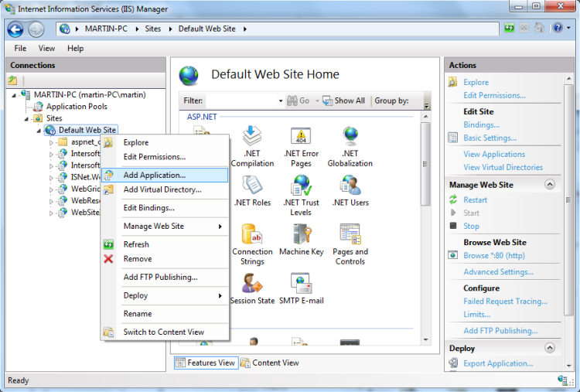The height and width of the screenshot is (392, 580).
Task: Open the View menu
Action: (47, 48)
